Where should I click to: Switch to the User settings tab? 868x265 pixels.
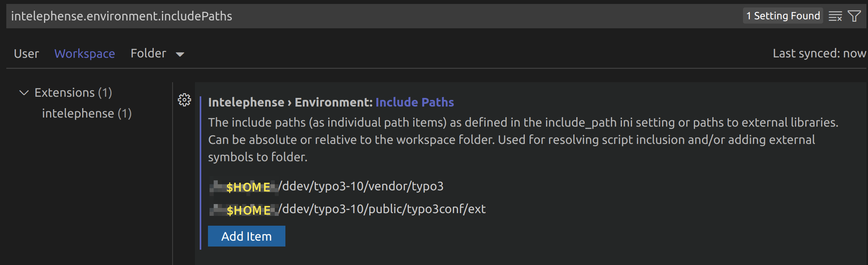(26, 53)
